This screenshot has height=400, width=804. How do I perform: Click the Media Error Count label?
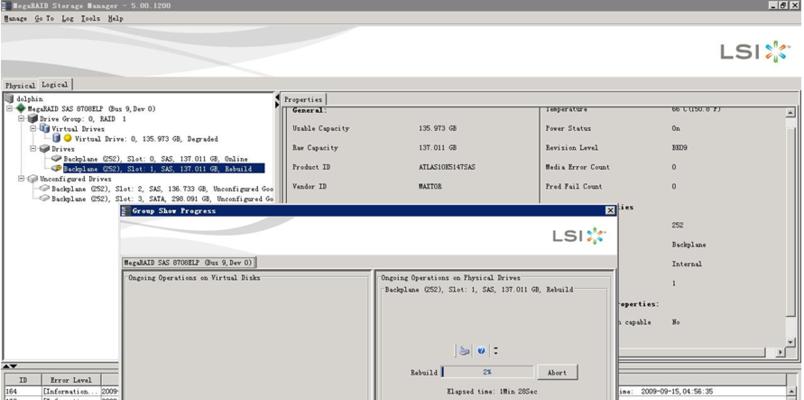pos(577,167)
